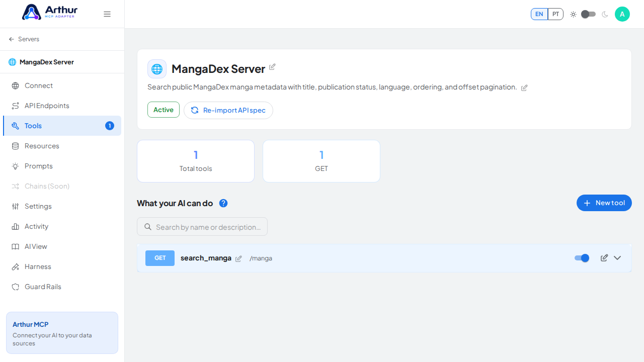Click Re-import API spec button
Screen dimensions: 644x362
[x=228, y=110]
